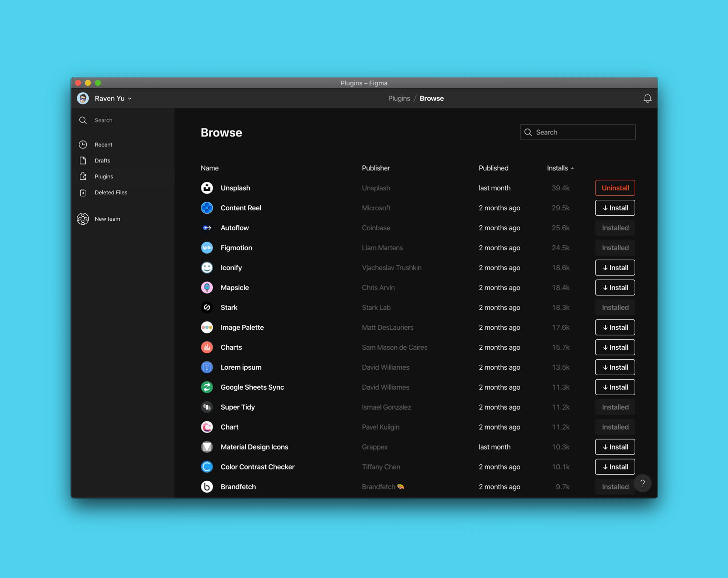Install the Charts plugin
Screen dimensions: 728x578
(615, 347)
